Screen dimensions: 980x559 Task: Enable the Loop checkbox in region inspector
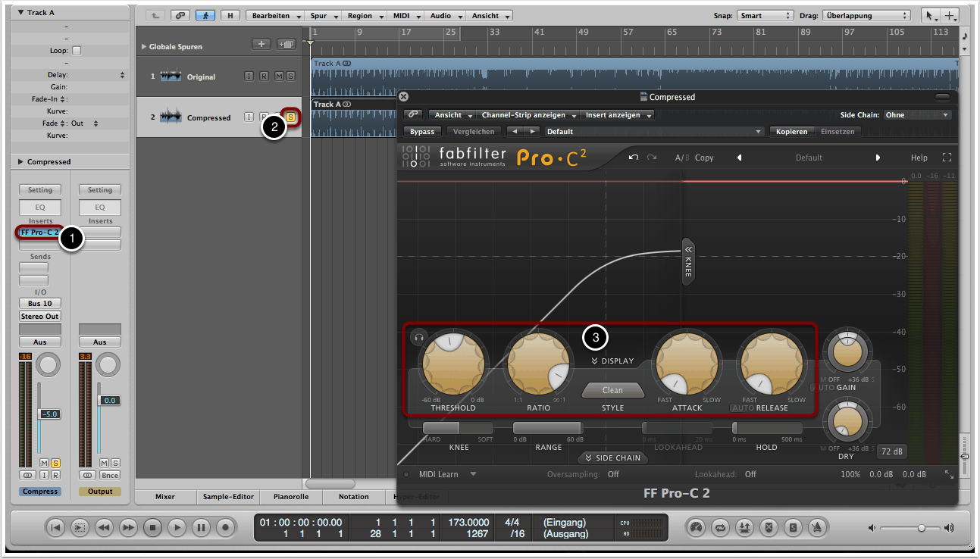tap(76, 51)
